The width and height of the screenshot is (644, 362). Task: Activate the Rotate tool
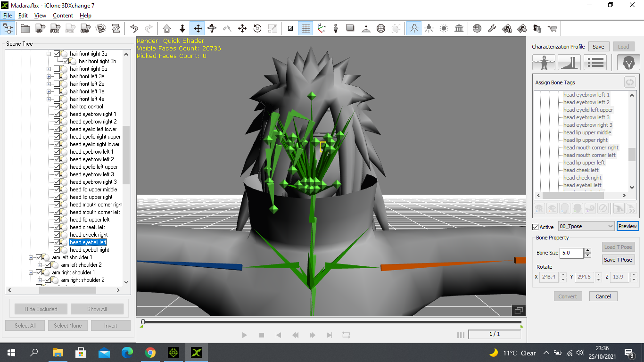pos(212,29)
